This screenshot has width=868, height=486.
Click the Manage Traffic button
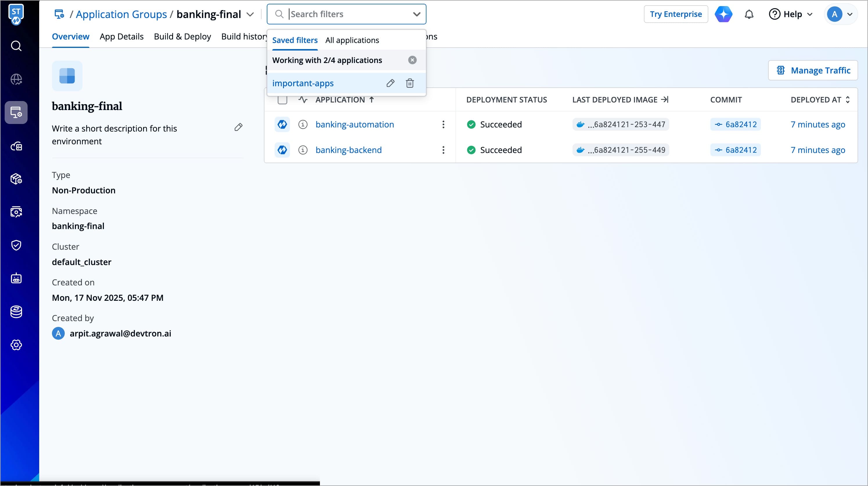click(x=813, y=70)
